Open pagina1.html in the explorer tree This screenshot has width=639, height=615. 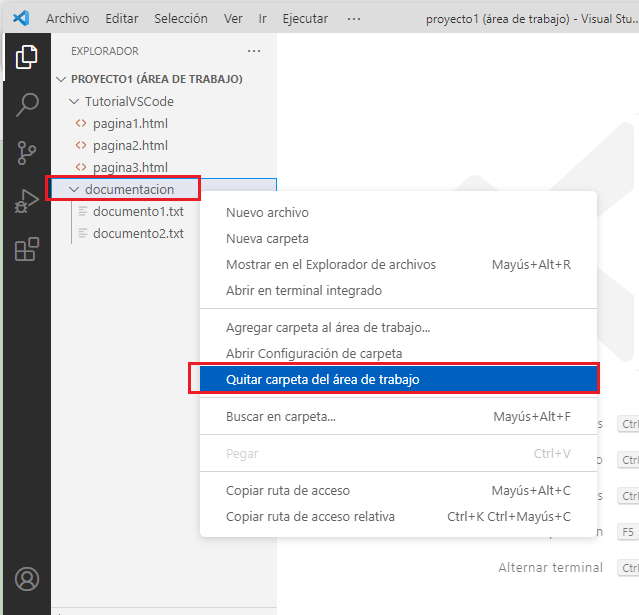[130, 123]
